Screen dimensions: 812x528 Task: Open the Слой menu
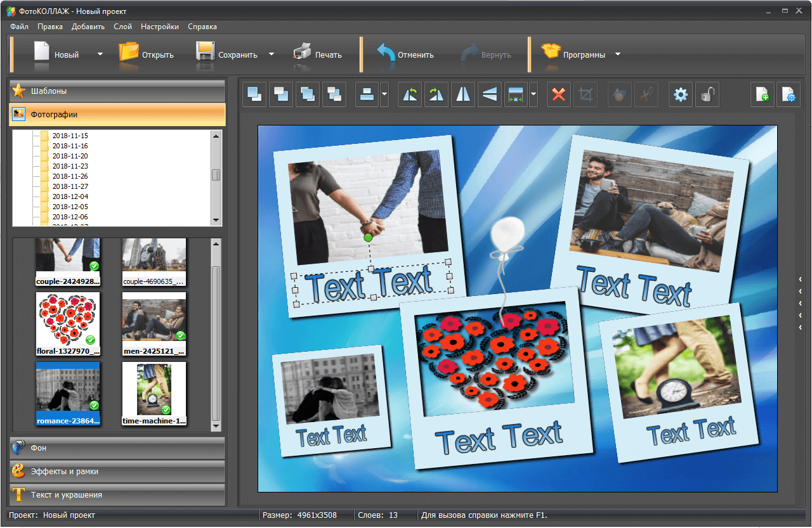pyautogui.click(x=122, y=27)
